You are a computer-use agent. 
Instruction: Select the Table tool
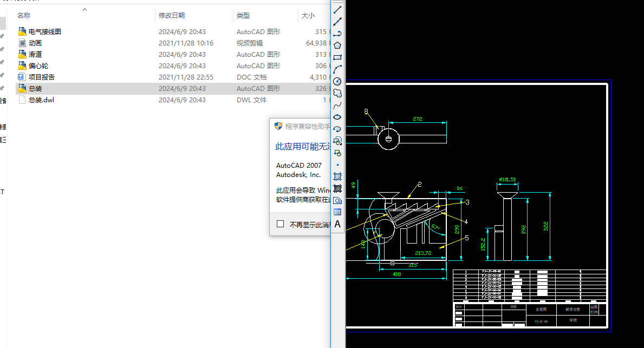(337, 212)
